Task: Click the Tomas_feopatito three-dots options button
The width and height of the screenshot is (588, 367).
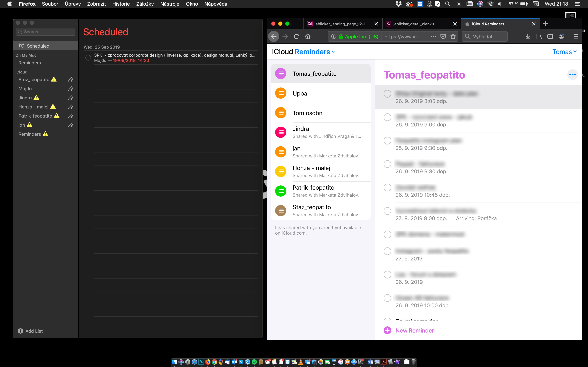Action: (x=572, y=75)
